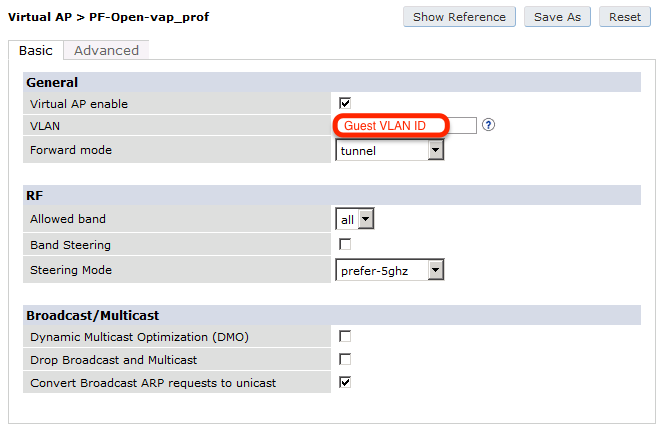
Task: Check Dynamic Multicast Optimization (DMO) box
Action: [x=345, y=336]
